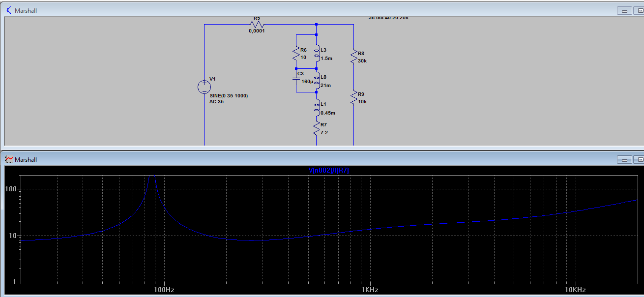Click the 100Hz frequency axis label

click(x=164, y=290)
